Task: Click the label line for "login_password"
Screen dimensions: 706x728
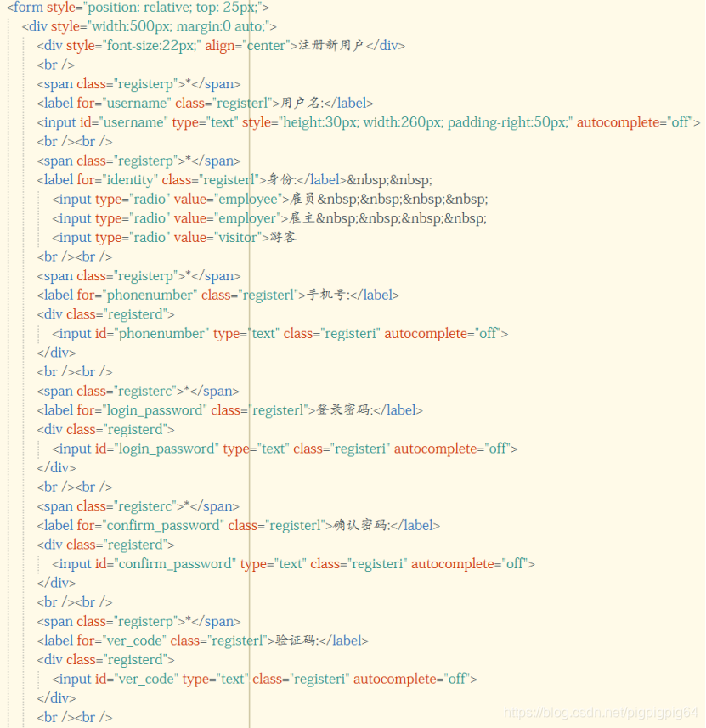Action: (230, 410)
